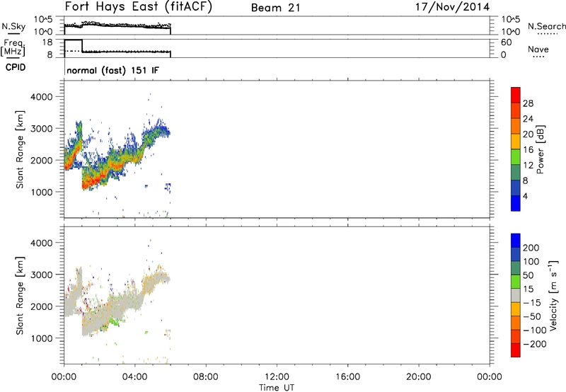566x392 pixels.
Task: Click the title 'Fort Hays East (fitACF)'
Action: pyautogui.click(x=138, y=7)
